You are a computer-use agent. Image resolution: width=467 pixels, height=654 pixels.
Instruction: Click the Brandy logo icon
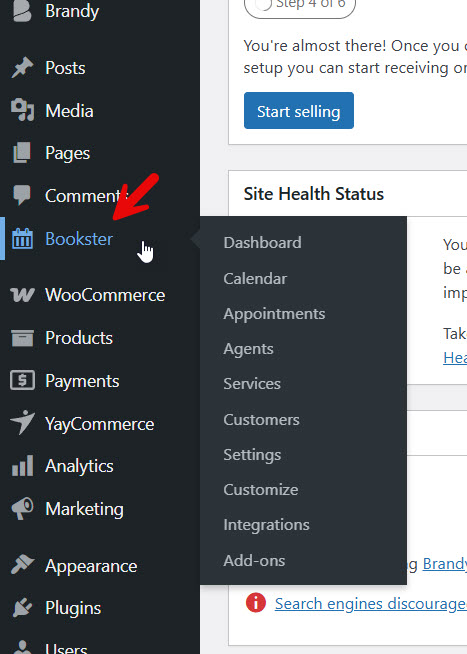pos(22,10)
